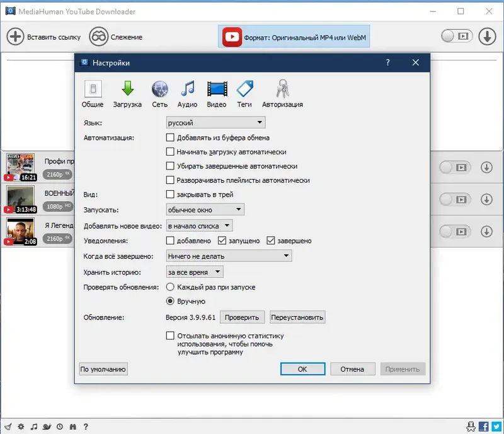Open the Сеть settings tab

click(x=160, y=94)
